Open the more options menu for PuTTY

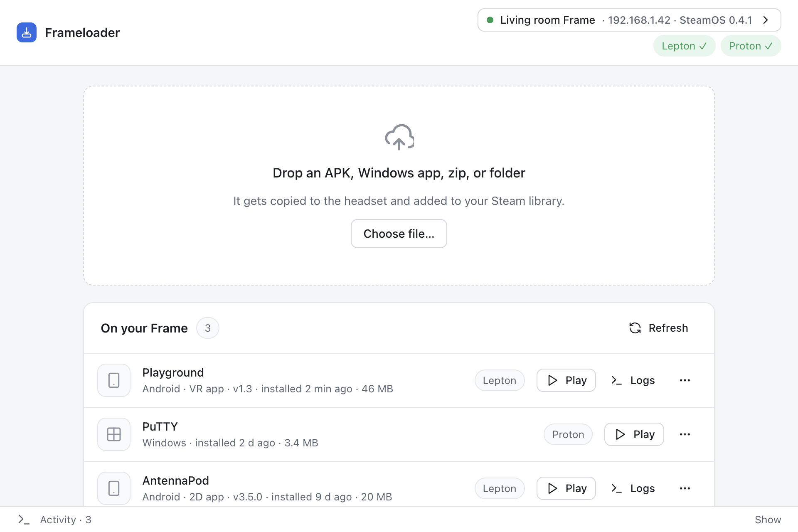pos(685,434)
